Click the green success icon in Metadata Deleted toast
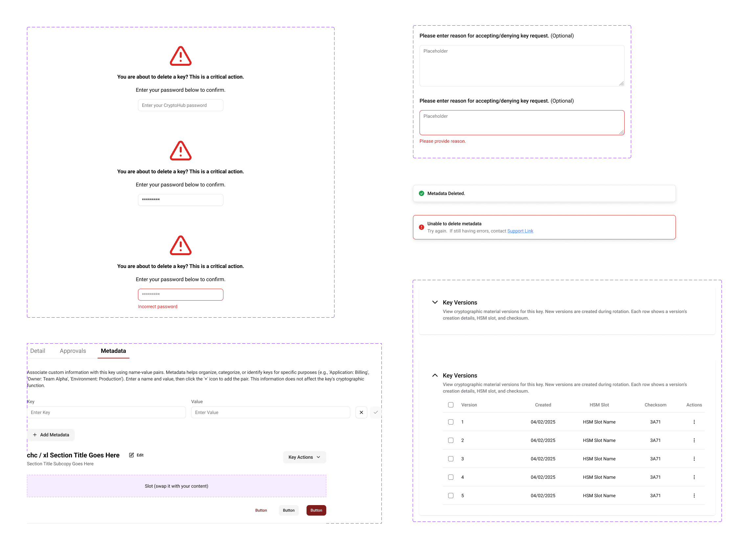 pos(421,193)
